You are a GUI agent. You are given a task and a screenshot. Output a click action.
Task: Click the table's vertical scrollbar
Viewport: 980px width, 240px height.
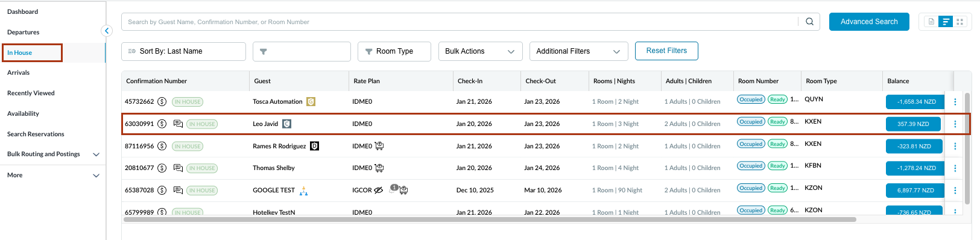coord(967,148)
